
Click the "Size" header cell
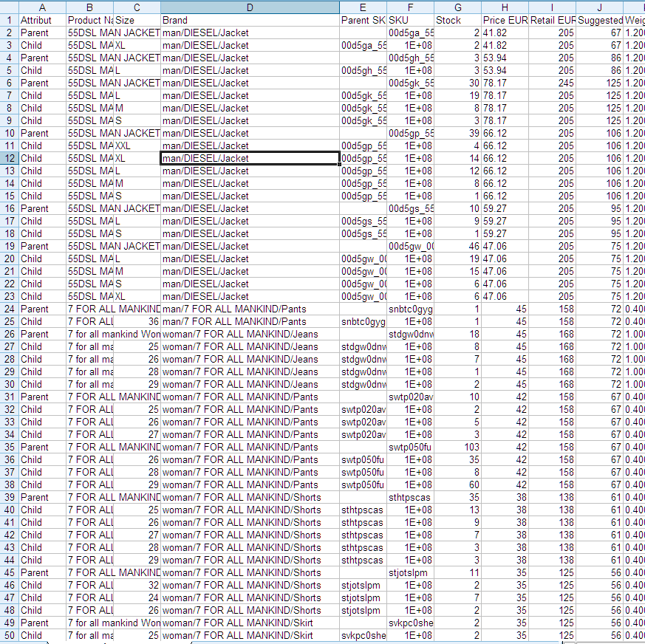[137, 20]
